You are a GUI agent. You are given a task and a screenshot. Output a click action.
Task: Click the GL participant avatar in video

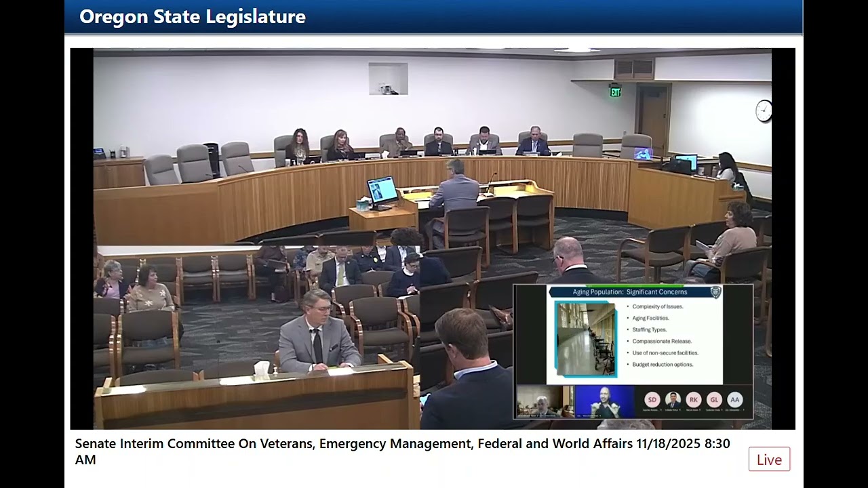[714, 399]
